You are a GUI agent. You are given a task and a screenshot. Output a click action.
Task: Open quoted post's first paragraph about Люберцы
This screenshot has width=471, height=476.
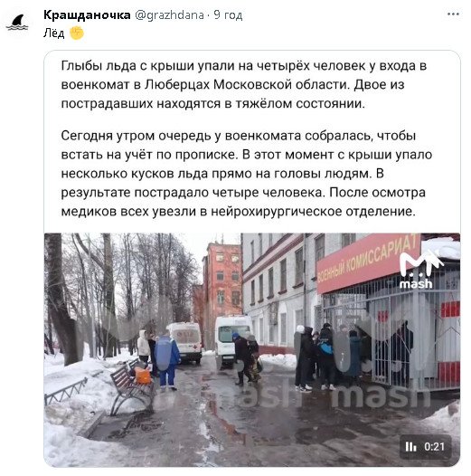[x=243, y=85]
